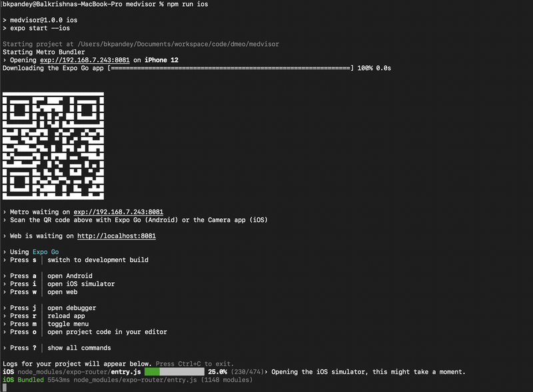Click the Expo Go download progress bar
The width and height of the screenshot is (533, 392).
[231, 68]
